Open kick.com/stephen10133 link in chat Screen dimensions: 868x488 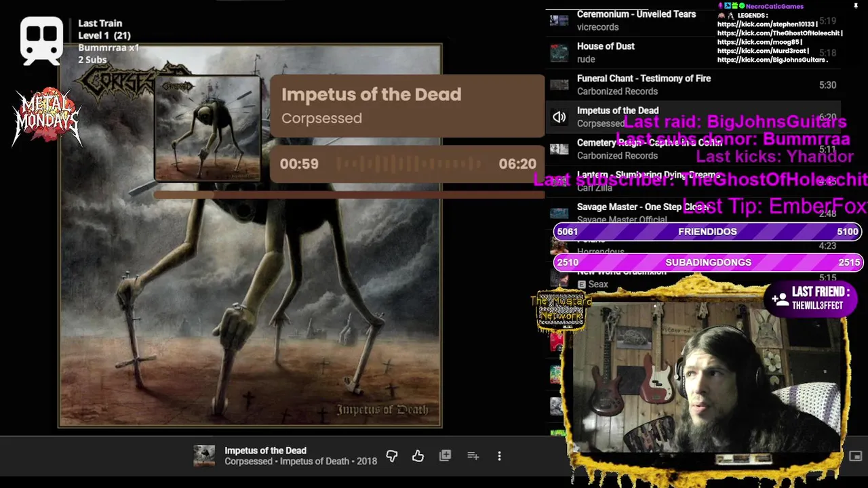[767, 24]
